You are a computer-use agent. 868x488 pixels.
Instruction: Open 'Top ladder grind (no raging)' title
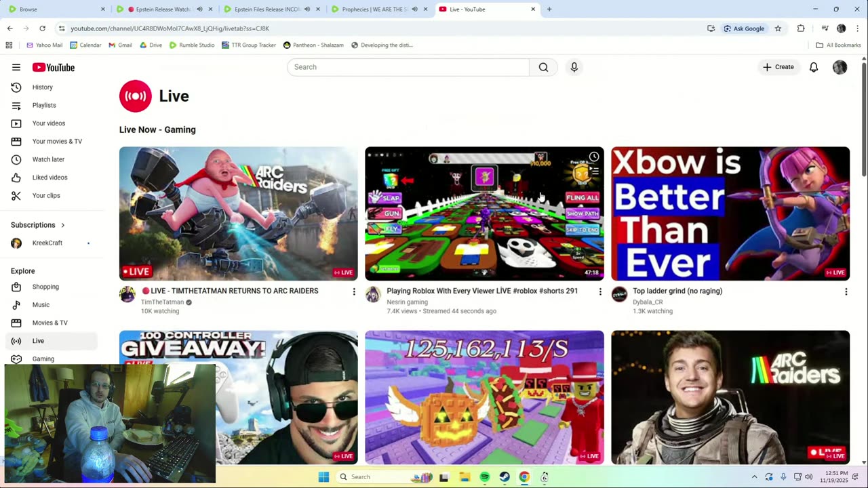click(677, 291)
